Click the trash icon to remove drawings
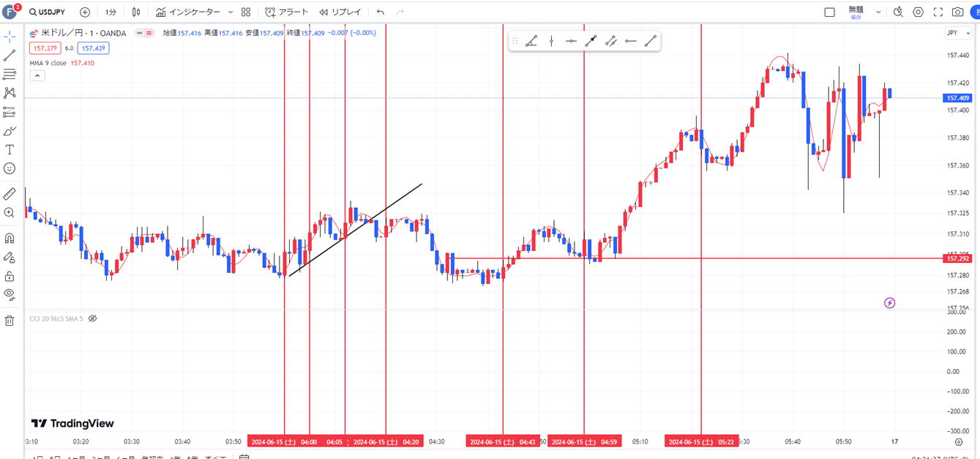This screenshot has width=980, height=459. point(10,321)
